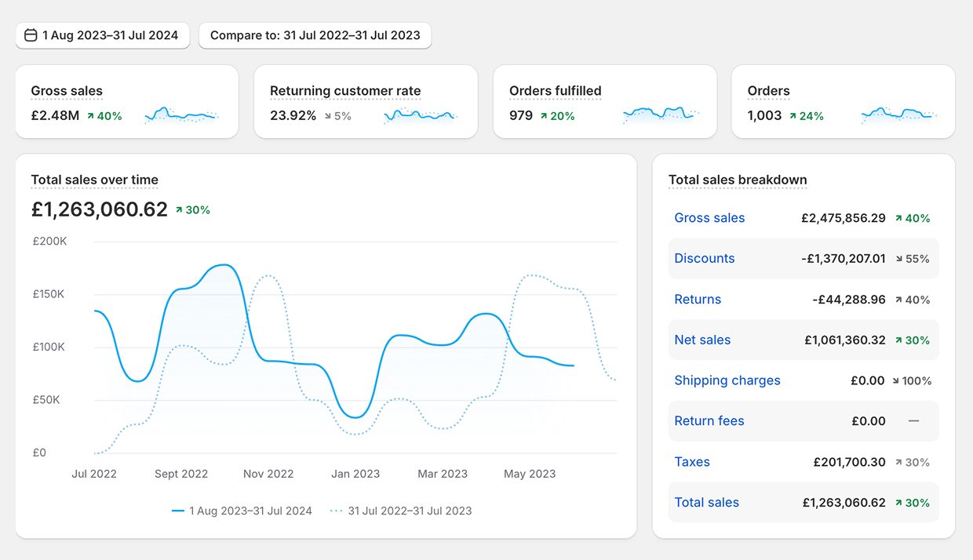Image resolution: width=973 pixels, height=560 pixels.
Task: Open the Compare to date range dropdown
Action: coord(315,35)
